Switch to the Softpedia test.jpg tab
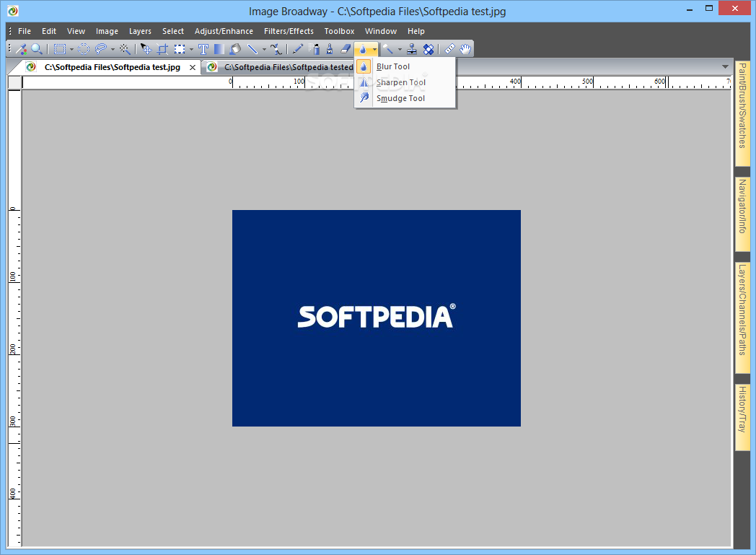 coord(113,67)
